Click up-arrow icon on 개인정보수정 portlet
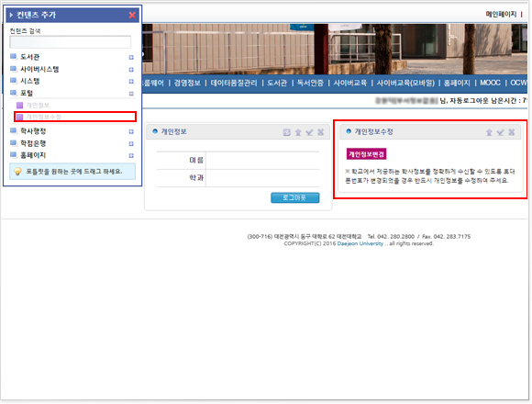The width and height of the screenshot is (532, 404). pyautogui.click(x=489, y=132)
